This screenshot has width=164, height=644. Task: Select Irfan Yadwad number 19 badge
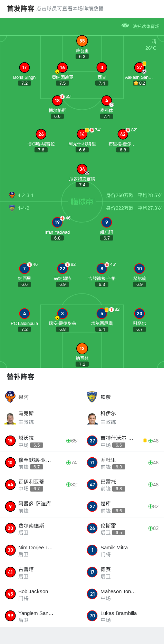pyautogui.click(x=57, y=222)
